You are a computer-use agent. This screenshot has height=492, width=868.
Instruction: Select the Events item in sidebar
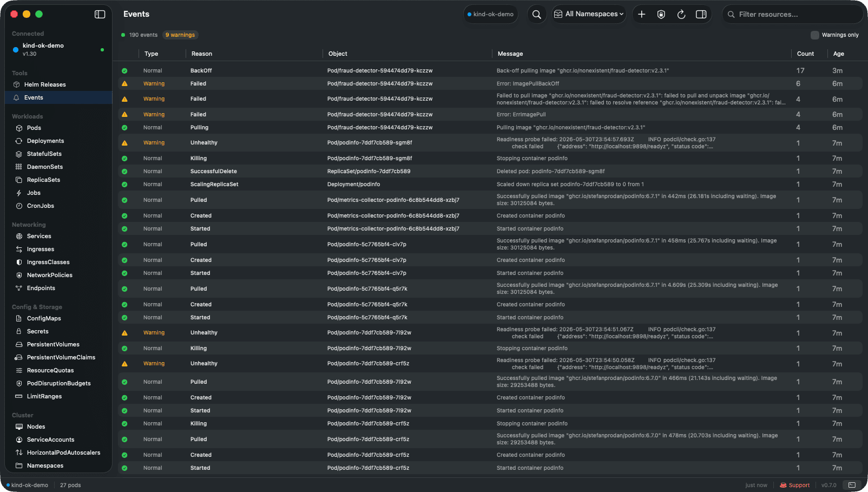(x=58, y=97)
